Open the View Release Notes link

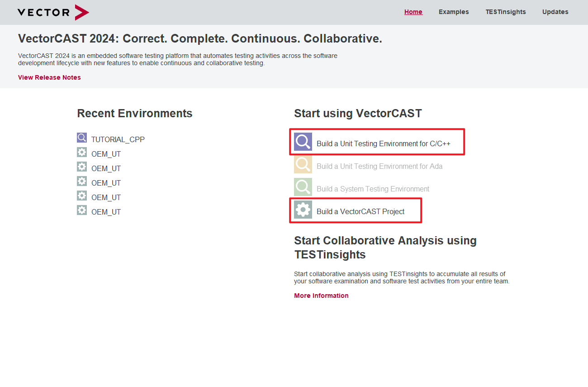pos(49,77)
